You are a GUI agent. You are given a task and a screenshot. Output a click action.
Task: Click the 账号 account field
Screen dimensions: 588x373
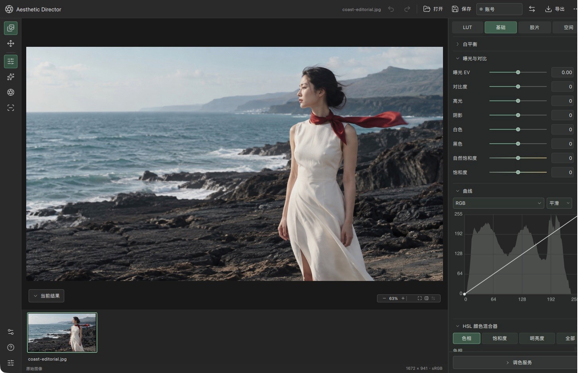point(499,9)
